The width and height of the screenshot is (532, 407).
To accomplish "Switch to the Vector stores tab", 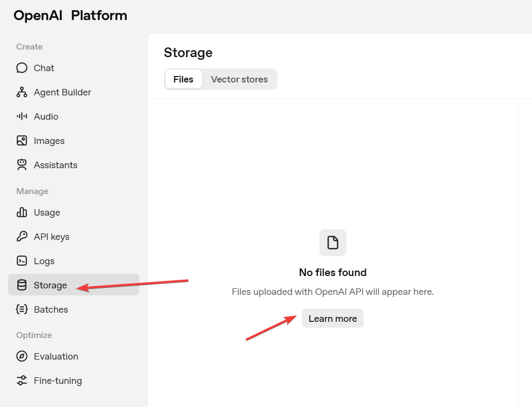I will [239, 79].
